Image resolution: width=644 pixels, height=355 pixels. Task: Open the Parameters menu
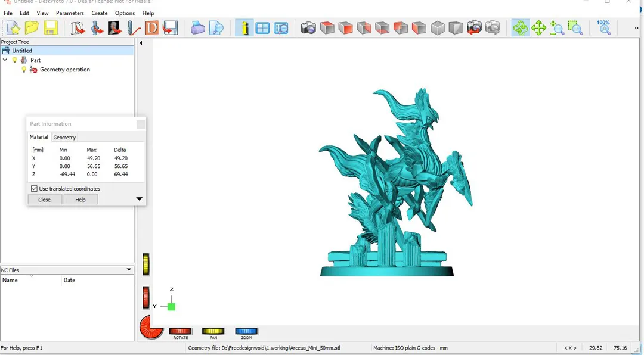pos(70,13)
